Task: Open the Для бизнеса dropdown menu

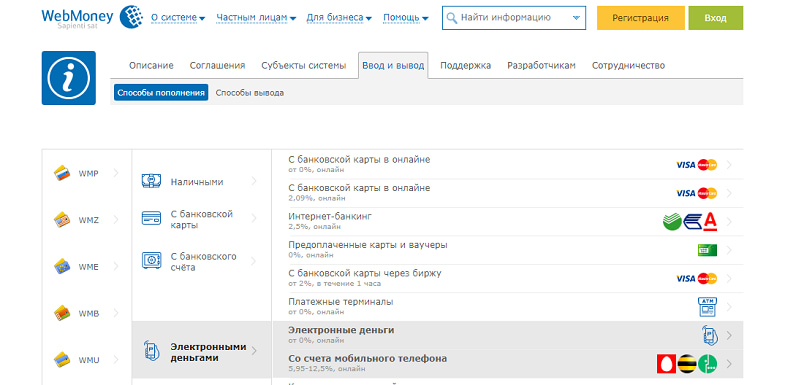Action: pos(339,18)
